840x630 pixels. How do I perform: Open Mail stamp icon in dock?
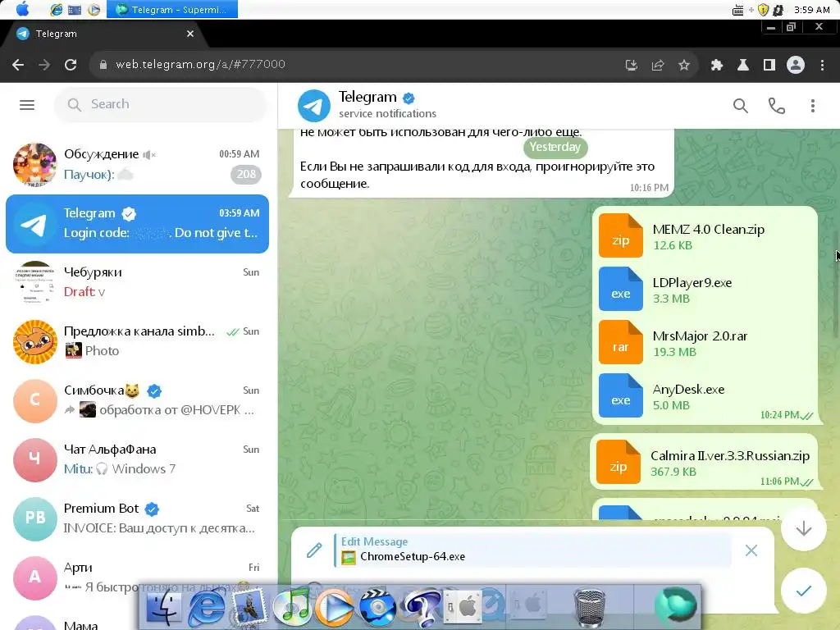pyautogui.click(x=249, y=608)
